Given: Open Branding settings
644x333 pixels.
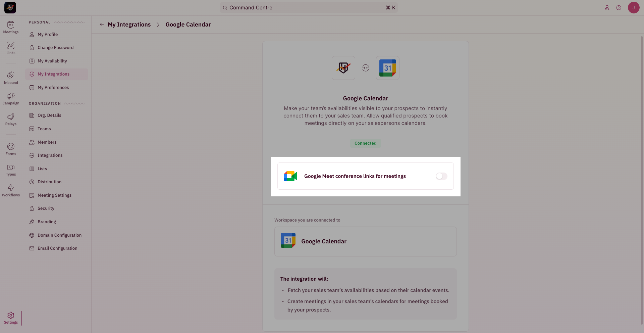Looking at the screenshot, I should tap(56, 222).
